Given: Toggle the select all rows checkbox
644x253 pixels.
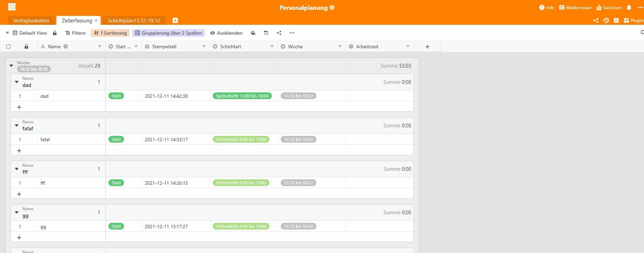Looking at the screenshot, I should point(8,47).
